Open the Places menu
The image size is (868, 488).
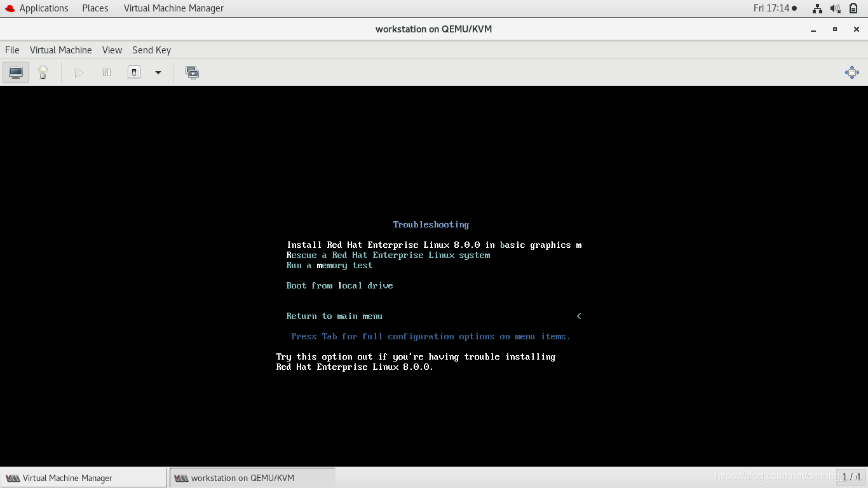pos(95,8)
